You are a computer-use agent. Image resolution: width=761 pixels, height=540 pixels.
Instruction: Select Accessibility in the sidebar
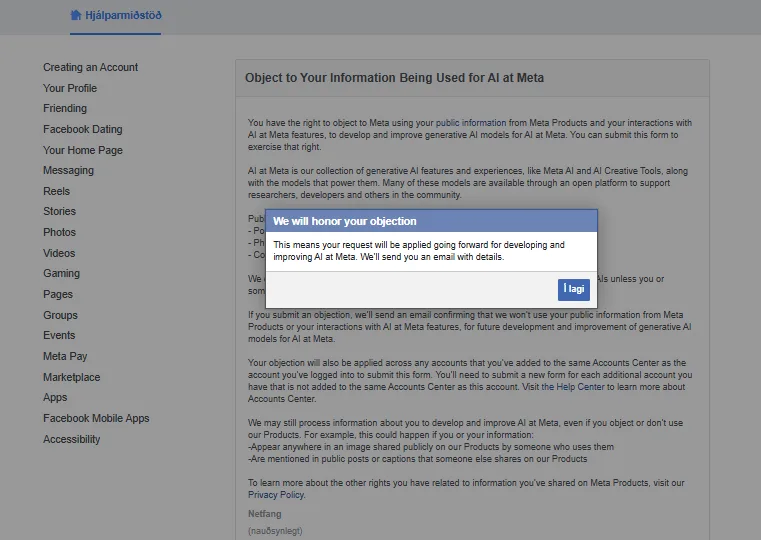tap(71, 440)
